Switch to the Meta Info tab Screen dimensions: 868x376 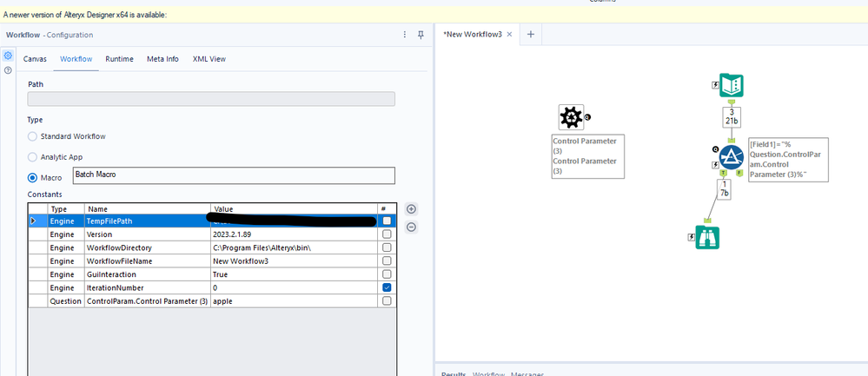click(162, 59)
